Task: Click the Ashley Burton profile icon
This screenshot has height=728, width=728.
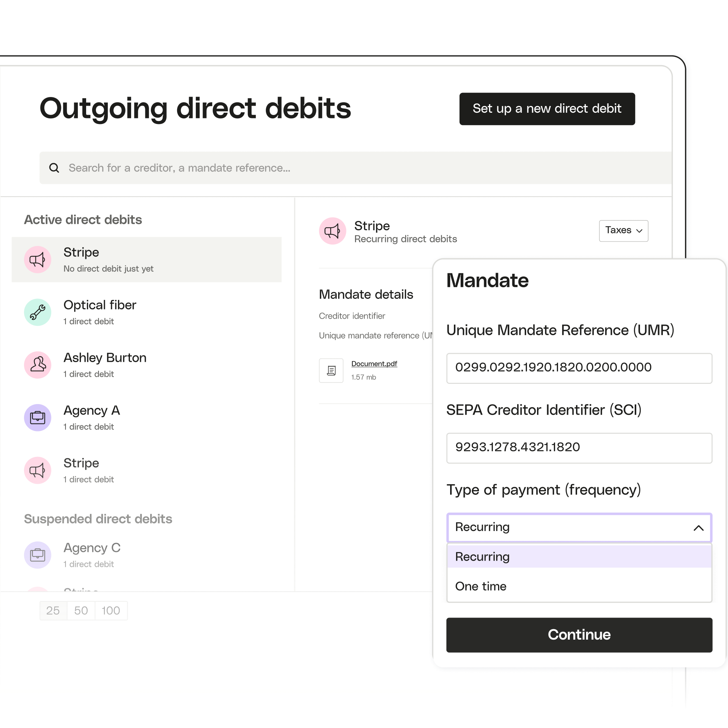Action: [x=39, y=364]
